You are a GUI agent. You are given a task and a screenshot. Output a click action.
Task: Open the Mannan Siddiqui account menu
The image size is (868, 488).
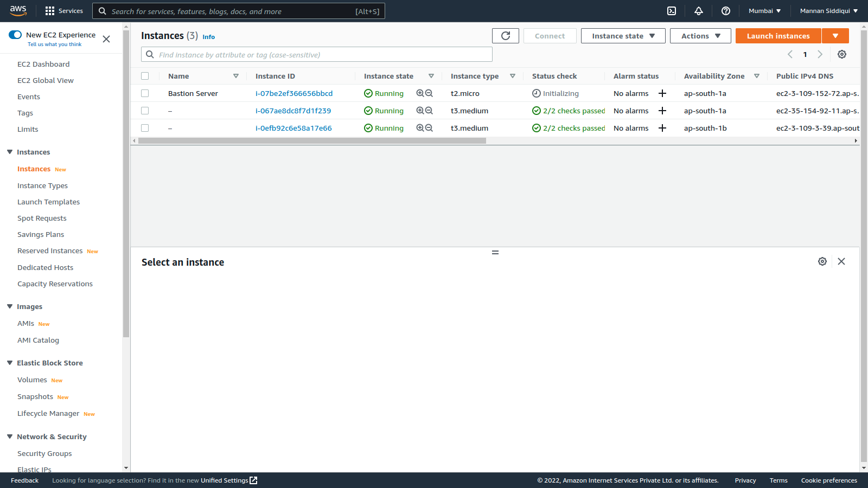click(x=826, y=10)
